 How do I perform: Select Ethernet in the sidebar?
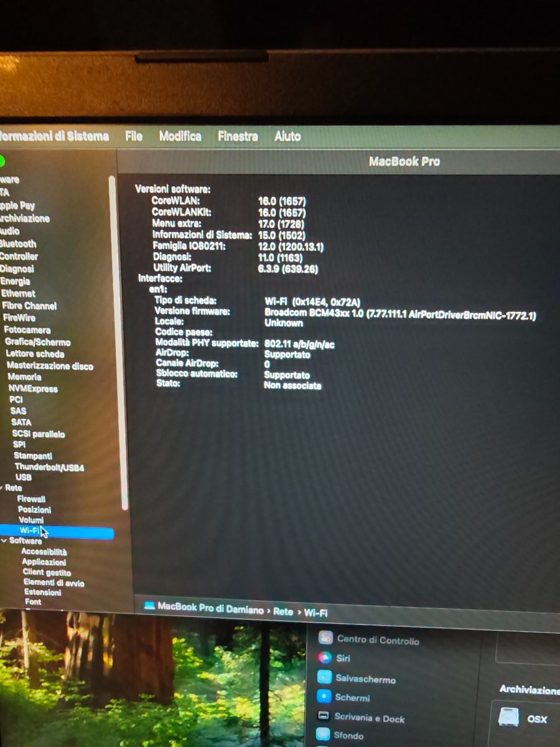click(18, 293)
